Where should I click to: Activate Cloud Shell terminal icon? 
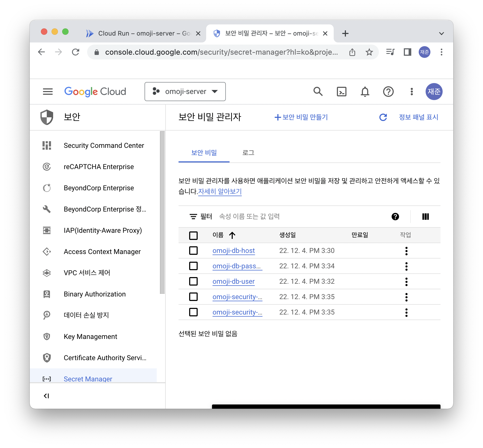pyautogui.click(x=342, y=92)
